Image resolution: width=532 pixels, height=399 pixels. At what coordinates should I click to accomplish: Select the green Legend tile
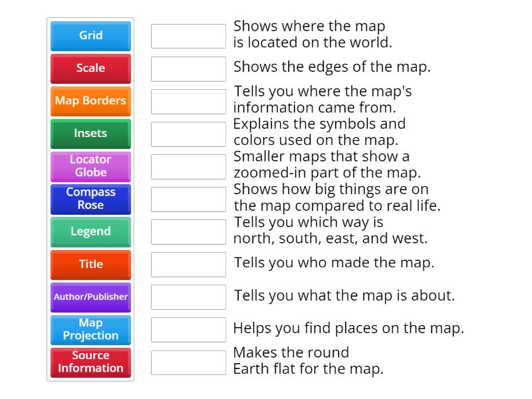(x=90, y=231)
